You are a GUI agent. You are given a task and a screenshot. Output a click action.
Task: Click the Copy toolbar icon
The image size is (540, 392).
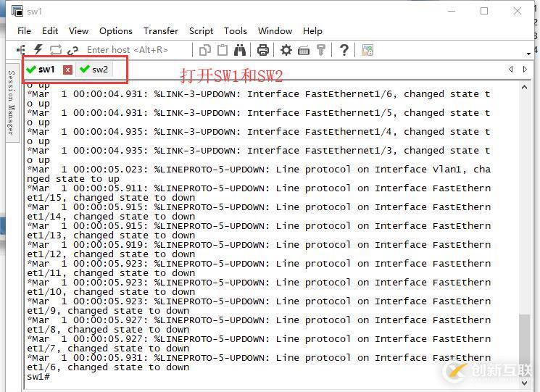click(205, 50)
